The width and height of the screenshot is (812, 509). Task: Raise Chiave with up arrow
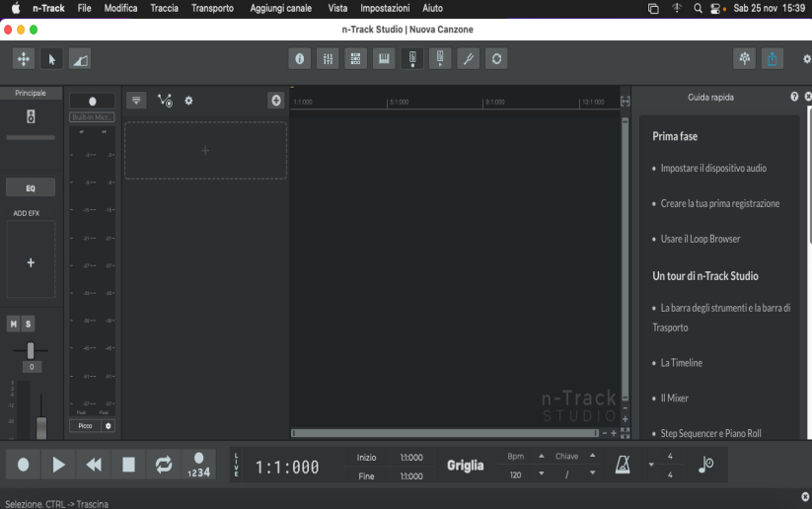[592, 456]
